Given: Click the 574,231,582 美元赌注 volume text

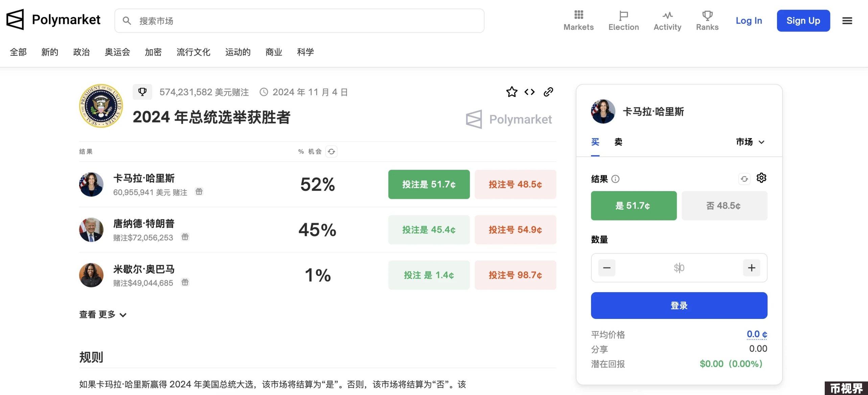Looking at the screenshot, I should click(204, 92).
